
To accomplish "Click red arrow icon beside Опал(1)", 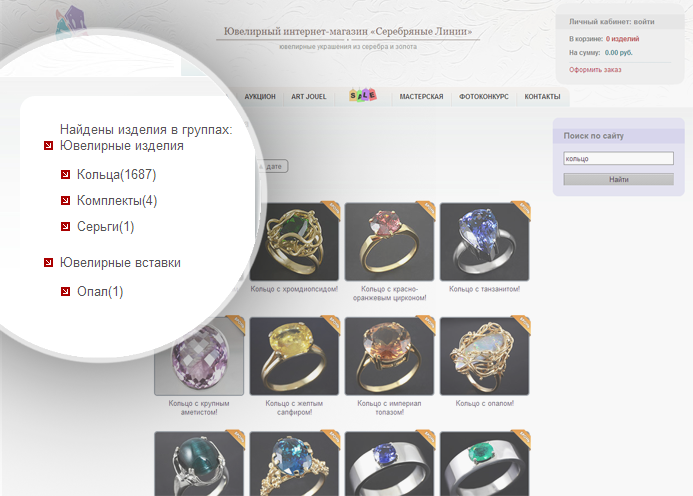I will coord(65,291).
